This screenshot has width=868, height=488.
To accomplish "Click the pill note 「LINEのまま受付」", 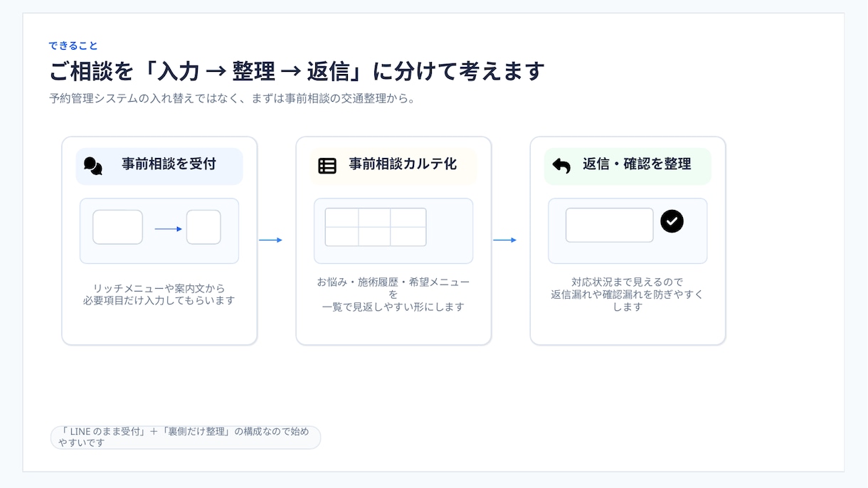I will coord(185,437).
